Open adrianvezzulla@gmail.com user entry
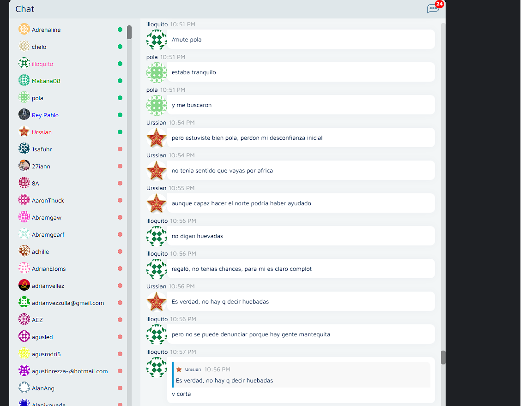The image size is (532, 406). pyautogui.click(x=67, y=303)
